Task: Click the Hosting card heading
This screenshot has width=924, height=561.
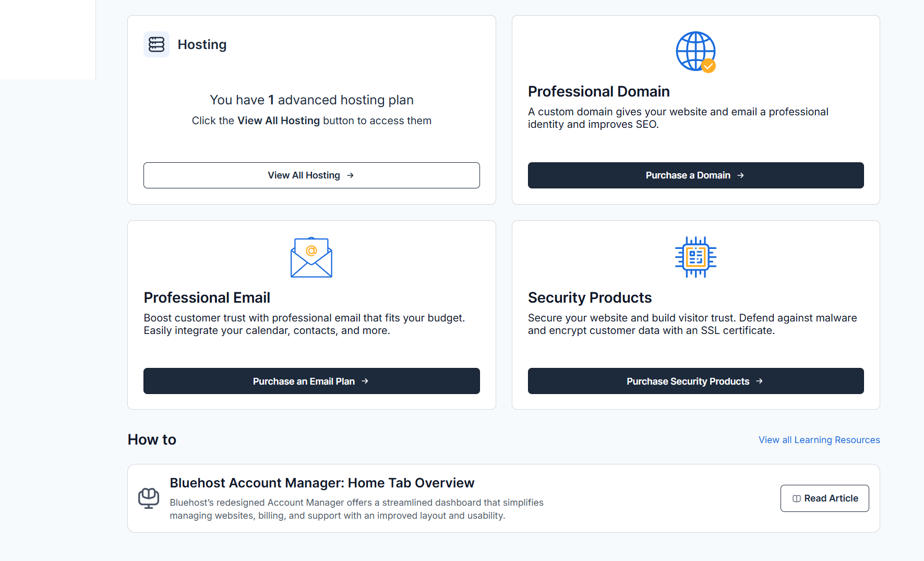Action: [x=202, y=45]
